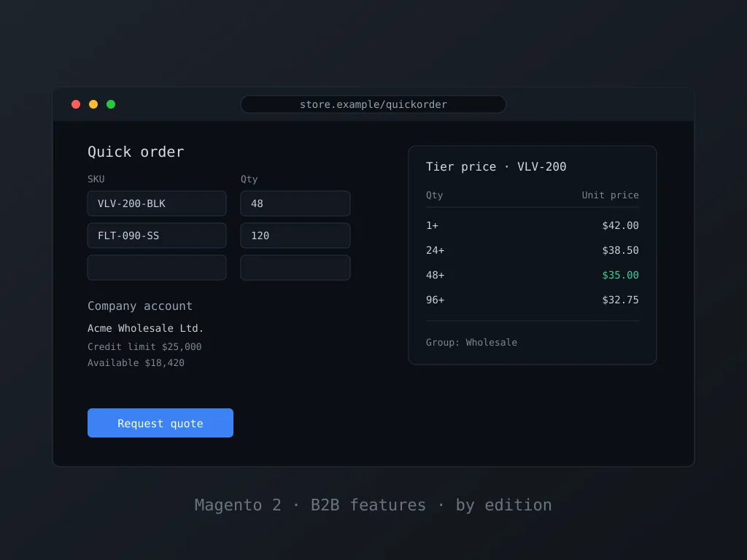This screenshot has width=747, height=560.
Task: Focus the empty SKU field in the third row
Action: pos(157,267)
